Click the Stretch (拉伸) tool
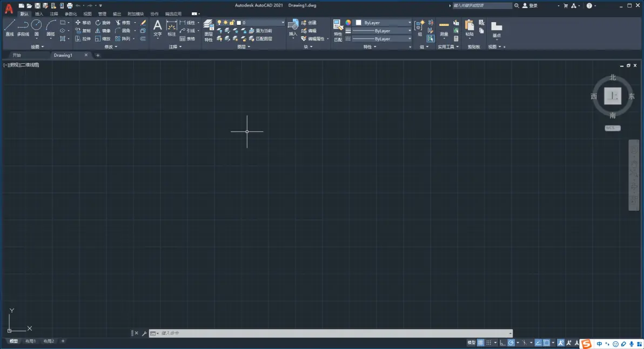 point(83,38)
